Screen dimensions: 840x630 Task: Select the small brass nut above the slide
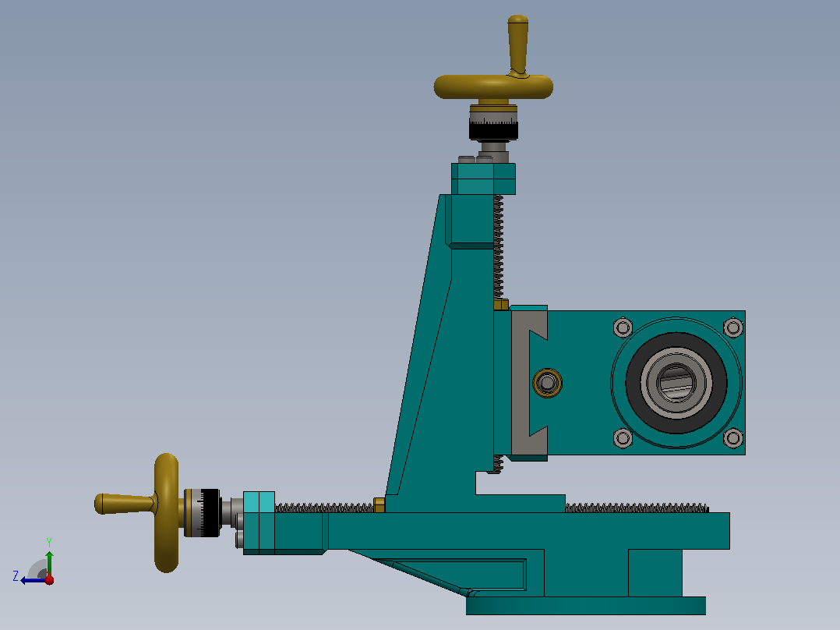point(501,305)
